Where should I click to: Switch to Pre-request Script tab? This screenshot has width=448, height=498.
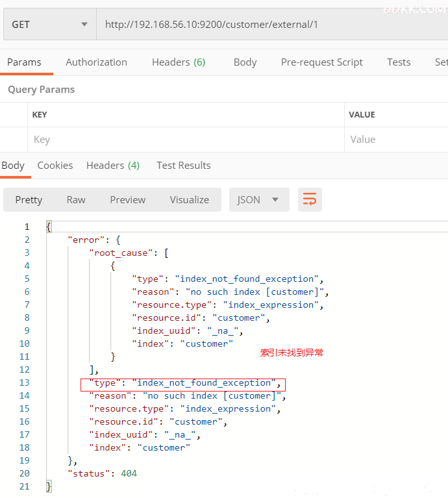[321, 62]
